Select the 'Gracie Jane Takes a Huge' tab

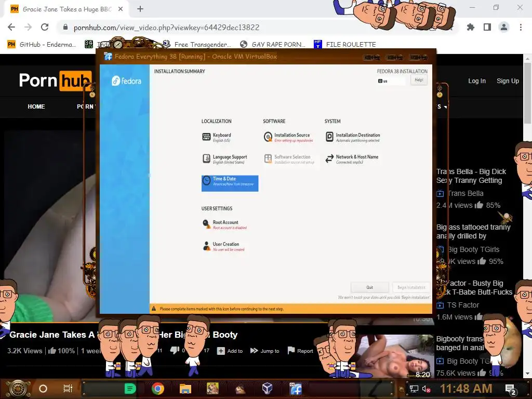[x=66, y=9]
